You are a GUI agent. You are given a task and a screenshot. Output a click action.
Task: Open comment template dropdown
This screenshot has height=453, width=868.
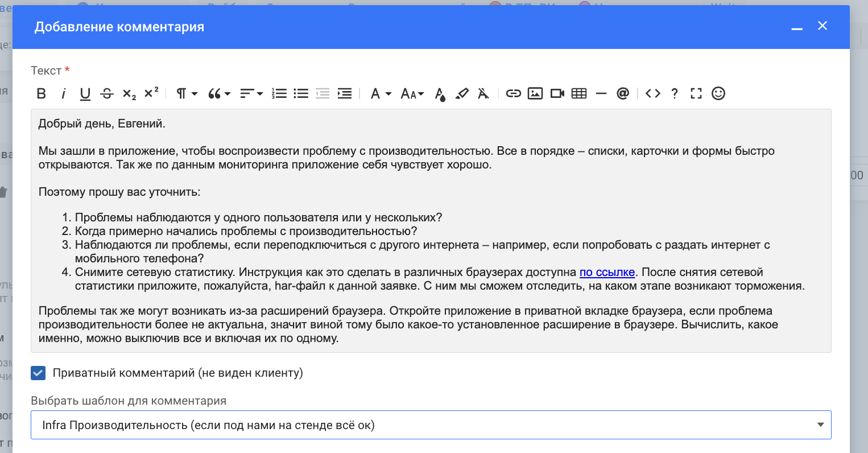[431, 425]
